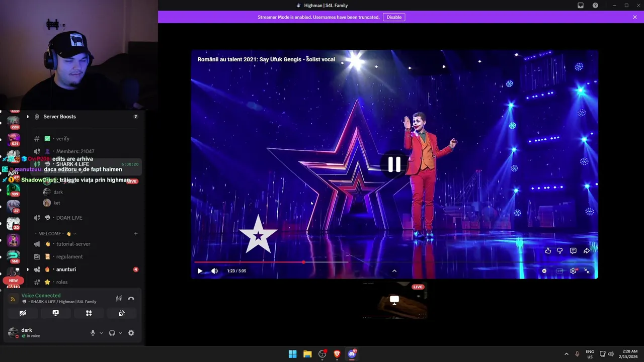Open video settings gear
The image size is (644, 362).
573,271
